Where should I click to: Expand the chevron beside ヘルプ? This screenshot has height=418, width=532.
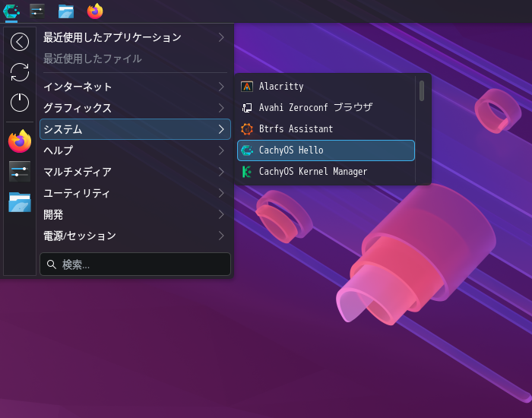(x=221, y=150)
